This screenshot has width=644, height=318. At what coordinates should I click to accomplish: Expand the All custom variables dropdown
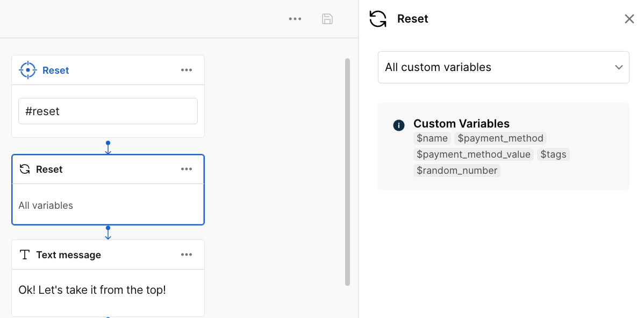[503, 67]
